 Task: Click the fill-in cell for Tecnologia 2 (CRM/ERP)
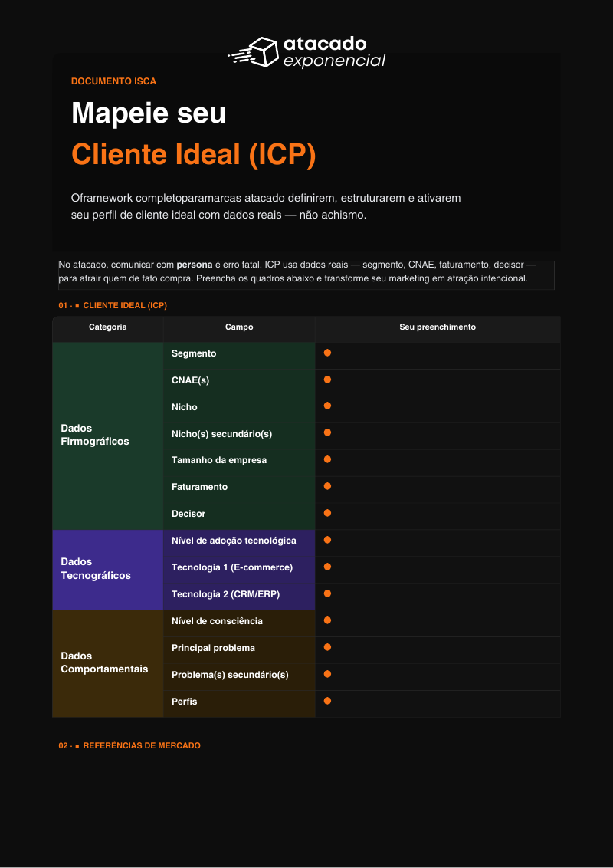coord(438,597)
